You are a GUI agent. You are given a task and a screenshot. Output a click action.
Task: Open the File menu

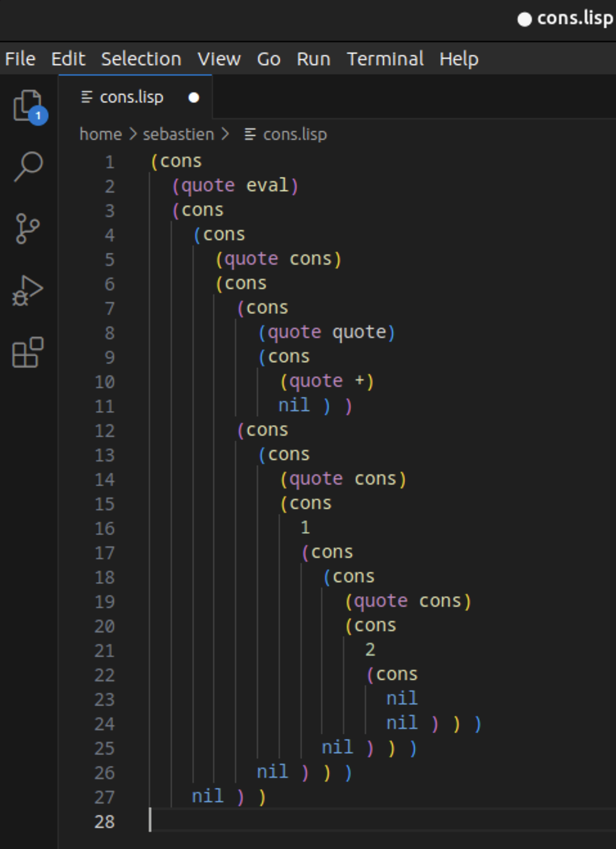[x=21, y=59]
